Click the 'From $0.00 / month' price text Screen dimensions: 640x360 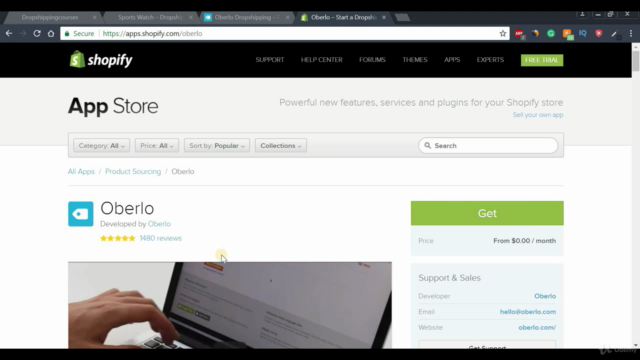click(x=524, y=241)
